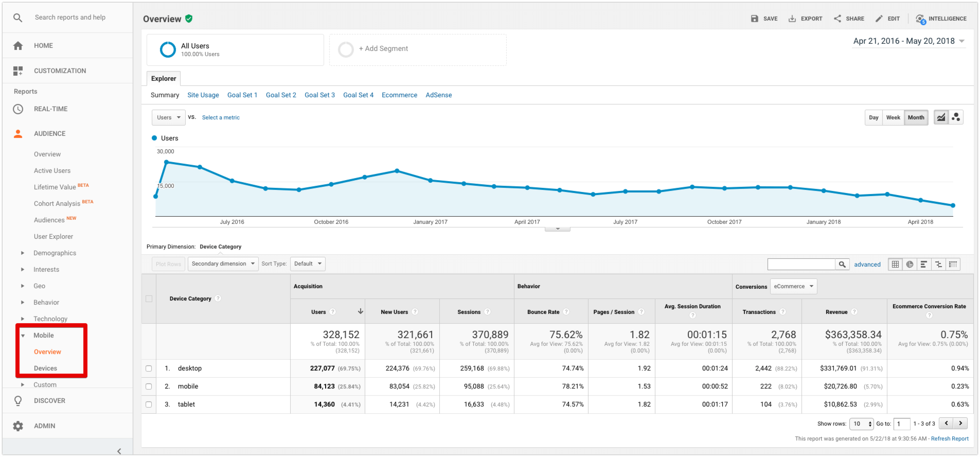Click the Save floppy disk icon
The width and height of the screenshot is (980, 457).
click(x=755, y=19)
